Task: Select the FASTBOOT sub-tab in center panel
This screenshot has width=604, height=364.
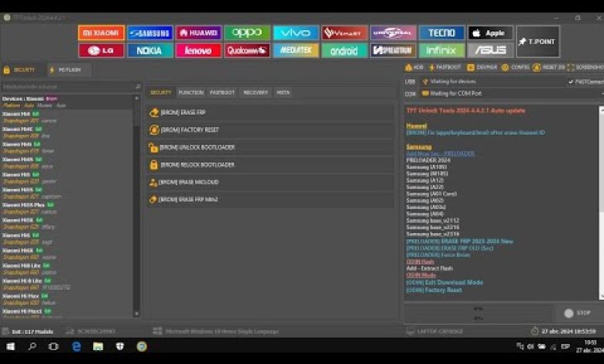Action: click(x=222, y=93)
